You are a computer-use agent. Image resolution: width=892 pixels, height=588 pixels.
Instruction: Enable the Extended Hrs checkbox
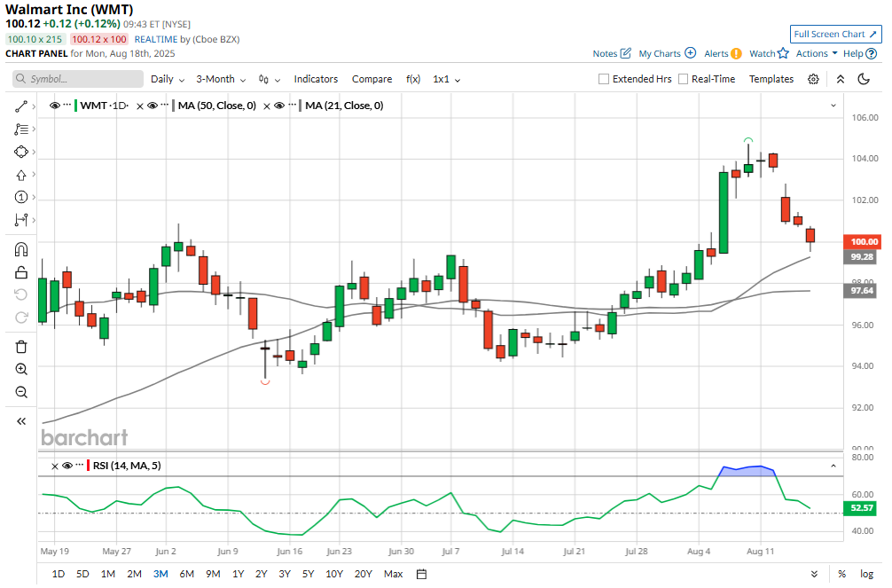[x=604, y=79]
